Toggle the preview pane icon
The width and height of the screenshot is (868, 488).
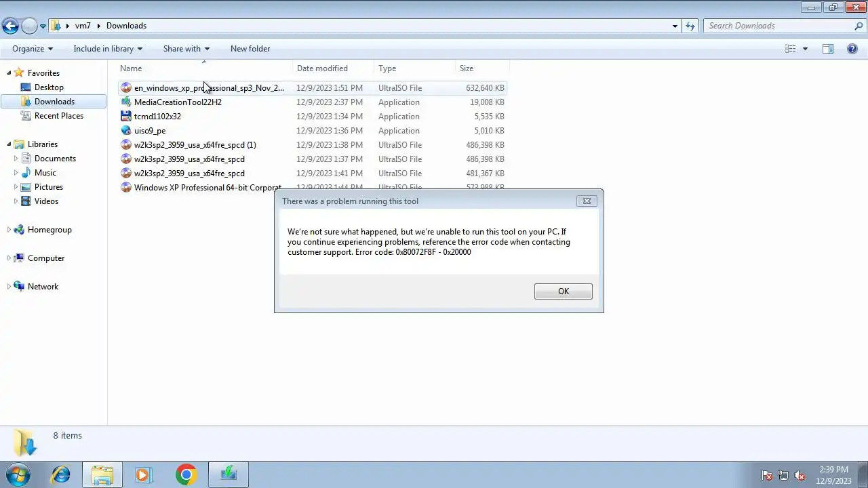[828, 49]
